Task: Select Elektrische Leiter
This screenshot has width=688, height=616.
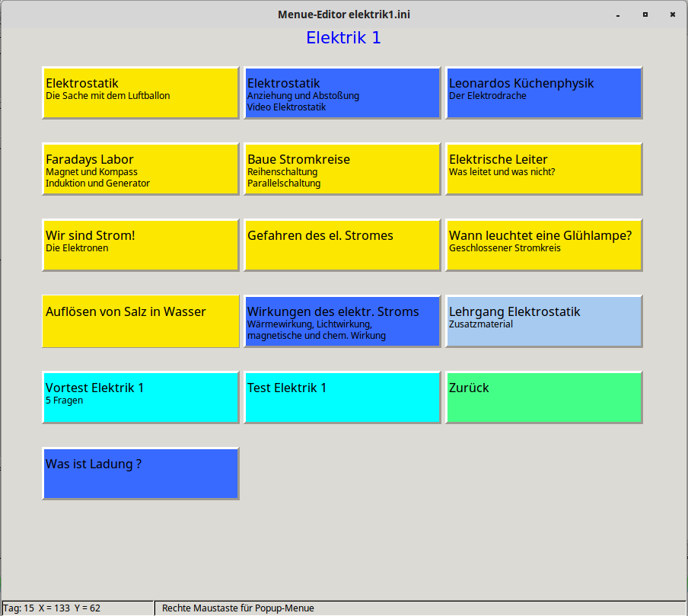Action: 543,168
